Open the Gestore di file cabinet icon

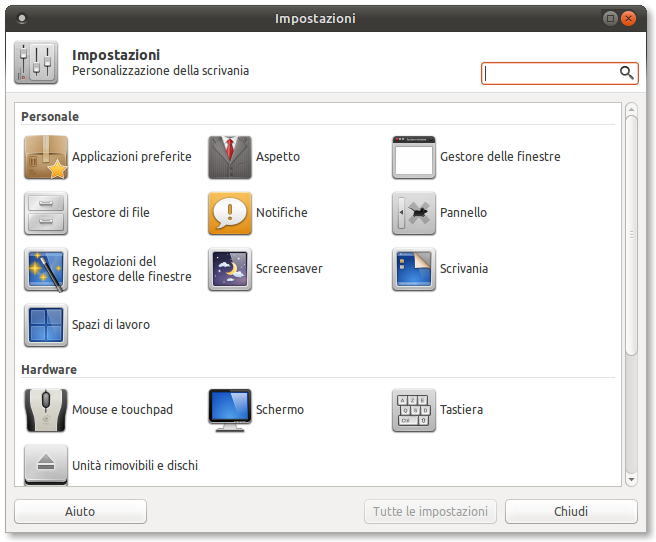click(x=46, y=213)
